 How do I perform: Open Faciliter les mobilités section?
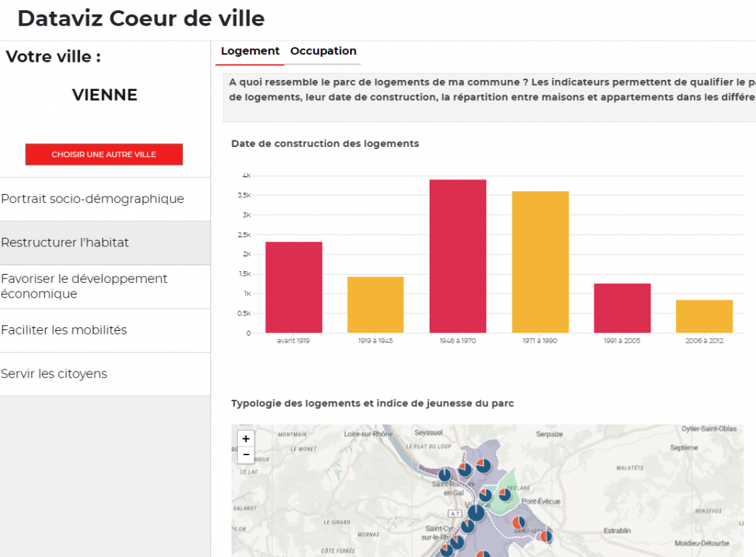click(x=105, y=330)
